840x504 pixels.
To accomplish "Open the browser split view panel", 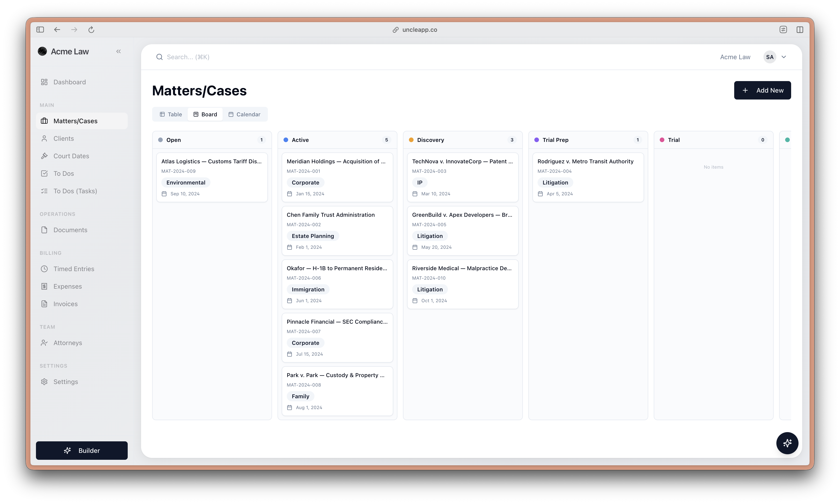I will coord(800,30).
